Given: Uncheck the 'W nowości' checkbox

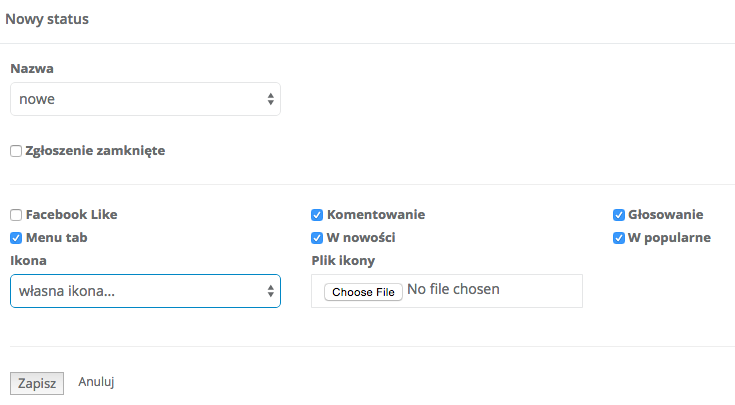Looking at the screenshot, I should click(x=317, y=238).
